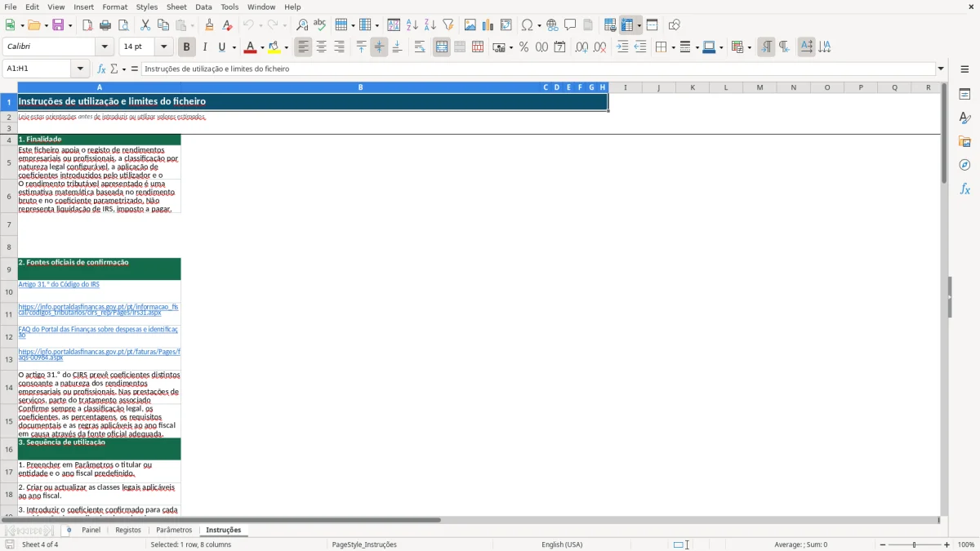Expand the formula bar dropdown arrow
This screenshot has width=980, height=551.
(x=941, y=69)
